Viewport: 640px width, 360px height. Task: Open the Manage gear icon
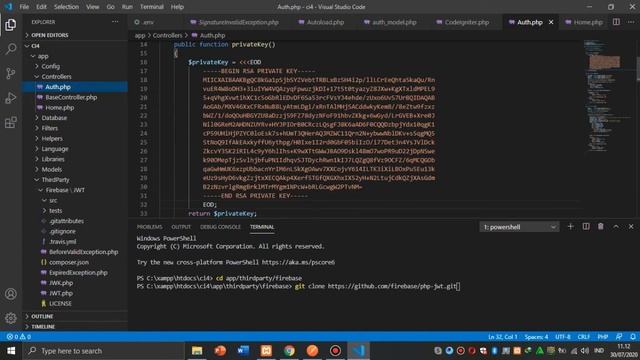pos(11,318)
